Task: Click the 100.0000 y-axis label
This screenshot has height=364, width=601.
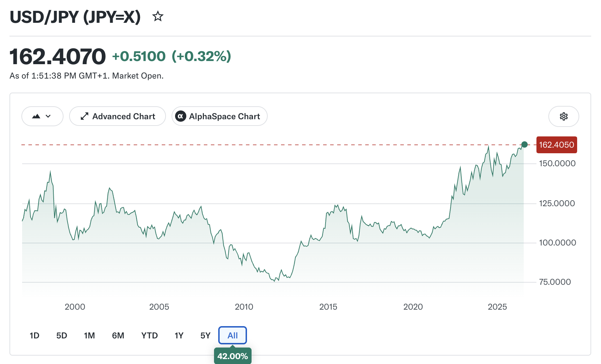Action: point(557,243)
